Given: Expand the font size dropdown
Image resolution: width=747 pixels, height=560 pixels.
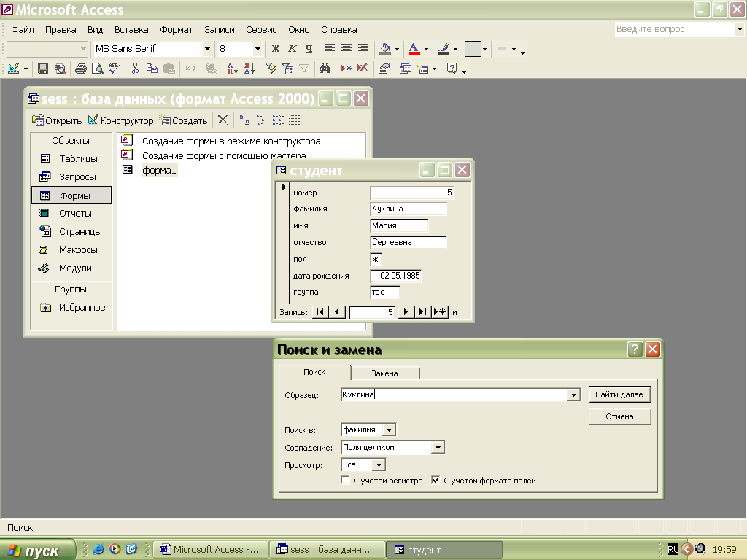Looking at the screenshot, I should 258,49.
